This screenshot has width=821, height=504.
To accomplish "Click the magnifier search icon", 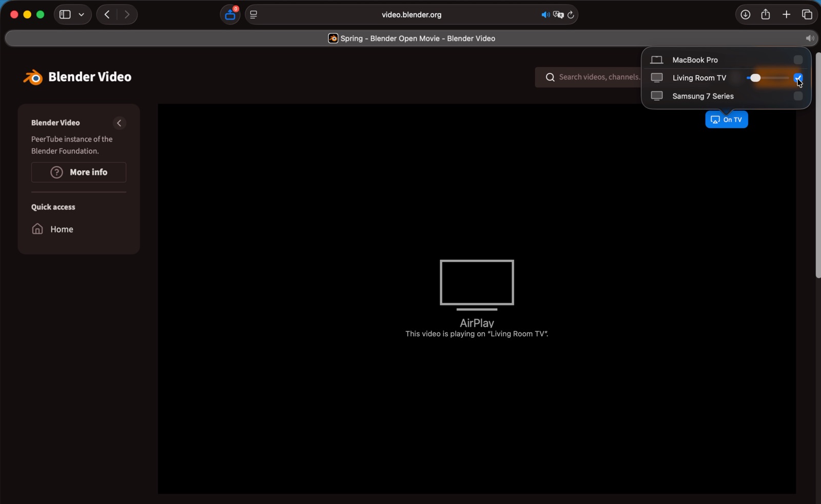I will point(550,77).
